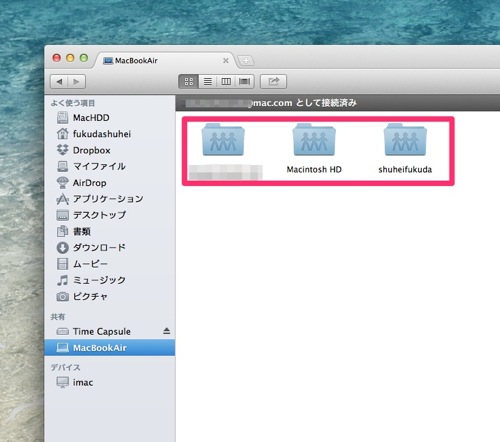Close the MacBookAir tab
Viewport: 500px width, 442px height.
[x=226, y=61]
